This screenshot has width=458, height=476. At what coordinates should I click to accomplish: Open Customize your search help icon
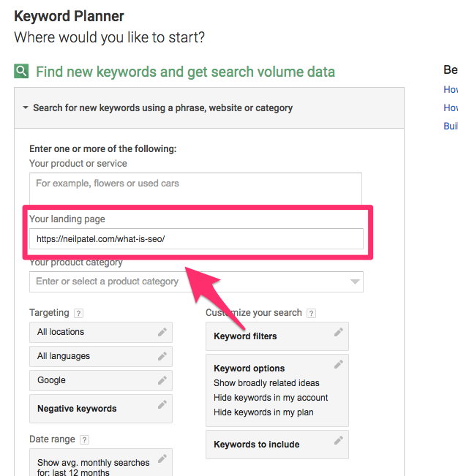click(312, 314)
